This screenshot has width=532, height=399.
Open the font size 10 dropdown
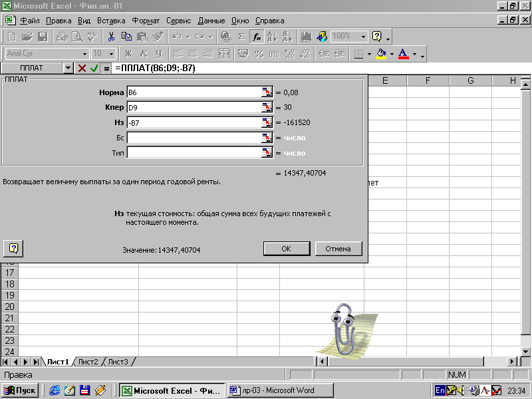point(111,54)
